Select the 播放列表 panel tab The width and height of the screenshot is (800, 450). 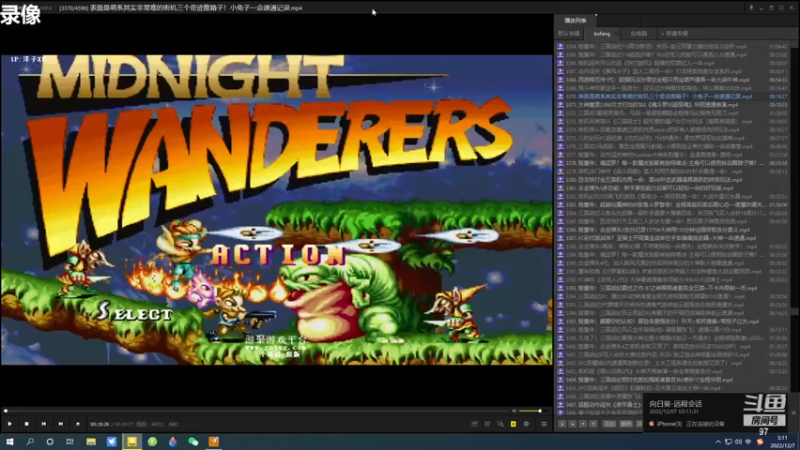tap(575, 20)
